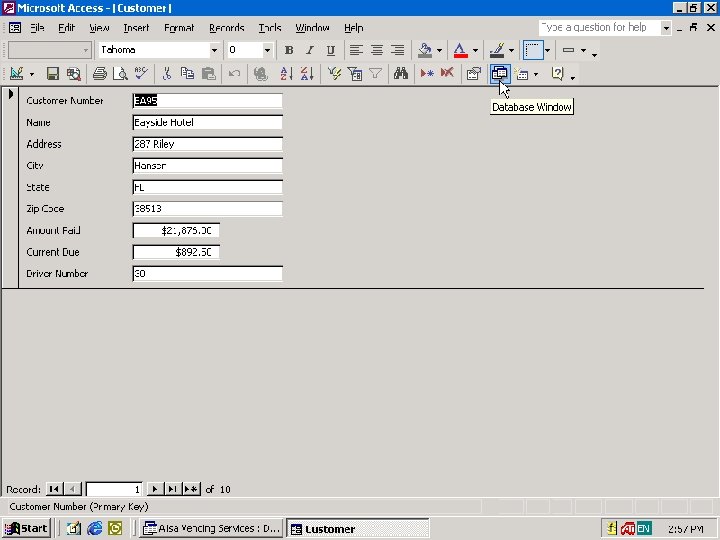Open the File menu
Screen dimensions: 720x540
tap(37, 28)
